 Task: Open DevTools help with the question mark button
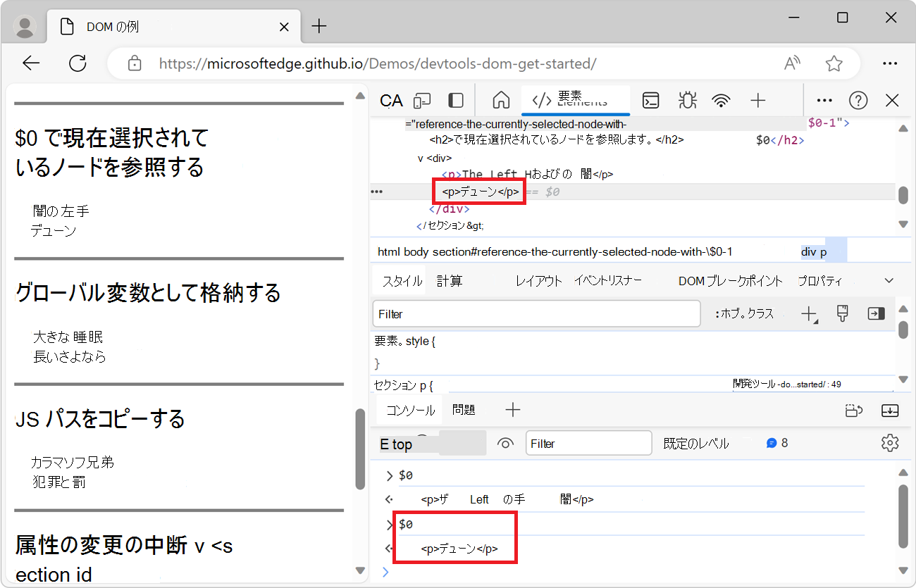point(858,100)
